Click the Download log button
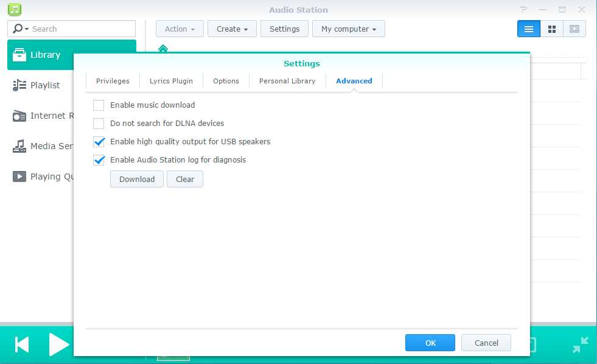The width and height of the screenshot is (597, 364). 137,179
